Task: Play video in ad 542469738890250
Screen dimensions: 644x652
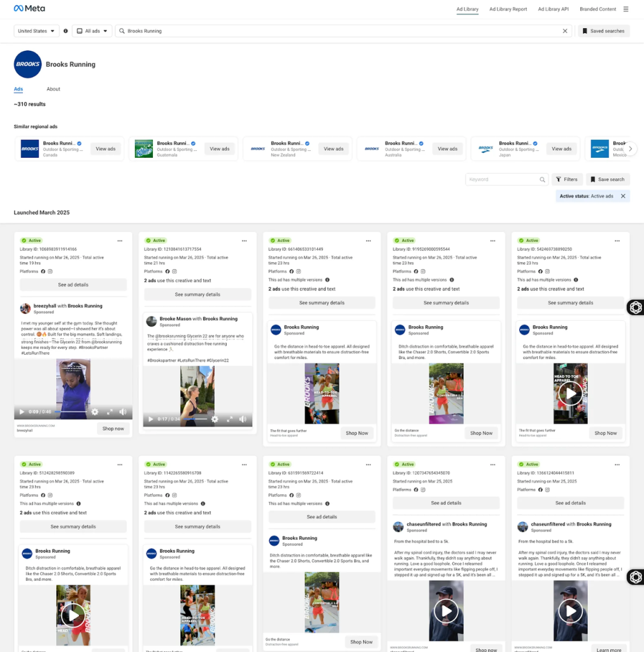Action: coord(570,393)
